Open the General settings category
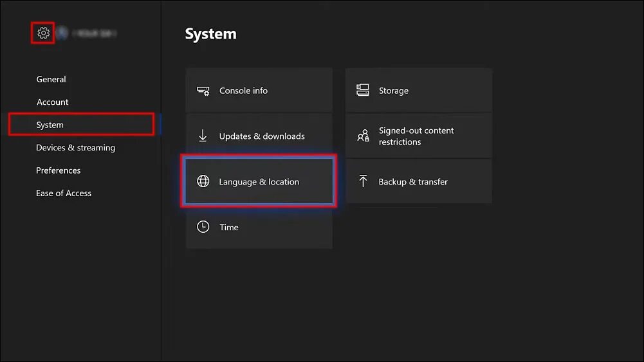The height and width of the screenshot is (362, 644). coord(51,79)
